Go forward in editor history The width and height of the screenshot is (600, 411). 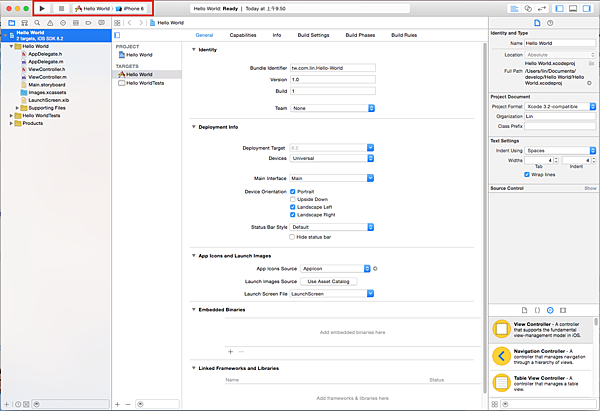point(141,23)
